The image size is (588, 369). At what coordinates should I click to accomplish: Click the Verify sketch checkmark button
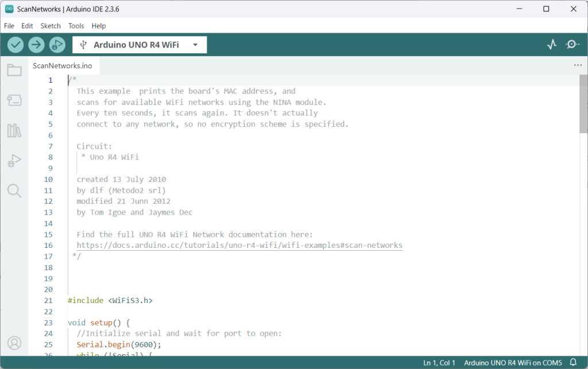[16, 45]
